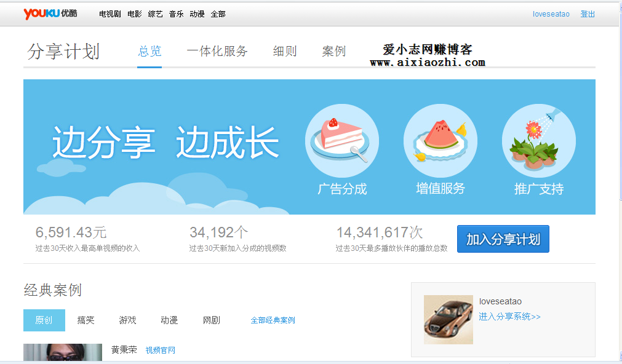Open 综艺 in top navigation
622x364 pixels.
[155, 14]
